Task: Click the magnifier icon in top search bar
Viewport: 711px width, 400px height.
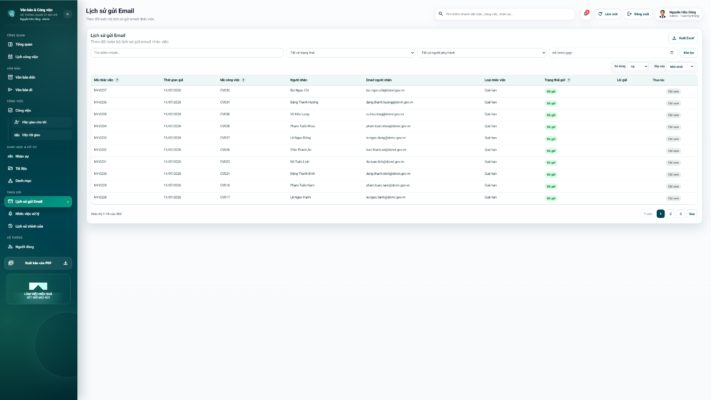Action: pos(440,14)
